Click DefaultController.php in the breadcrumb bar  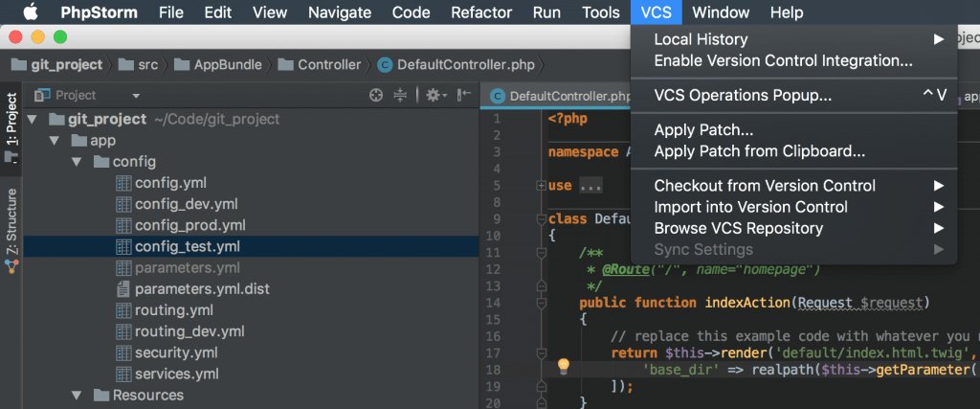[456, 64]
